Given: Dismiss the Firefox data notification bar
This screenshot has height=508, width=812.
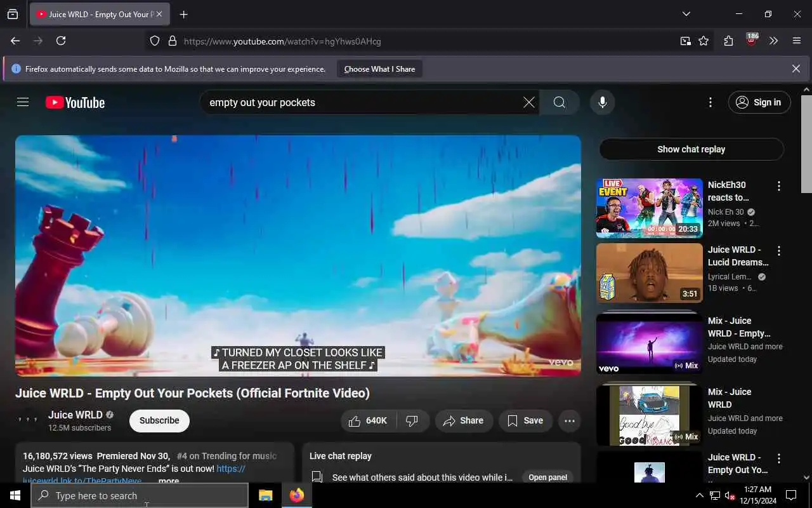Looking at the screenshot, I should tap(796, 69).
